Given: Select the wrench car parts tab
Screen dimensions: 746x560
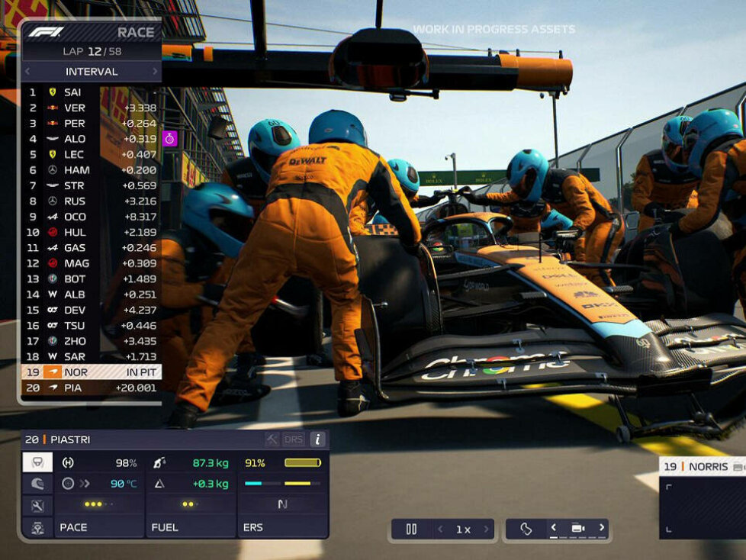Looking at the screenshot, I should point(37,506).
